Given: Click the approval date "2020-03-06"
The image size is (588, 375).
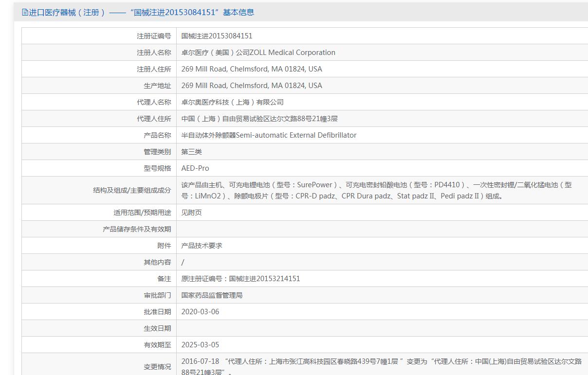Looking at the screenshot, I should click(x=200, y=312).
